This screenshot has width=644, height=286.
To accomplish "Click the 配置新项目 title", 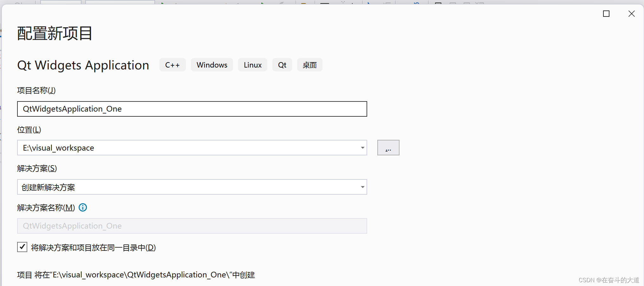I will point(55,33).
